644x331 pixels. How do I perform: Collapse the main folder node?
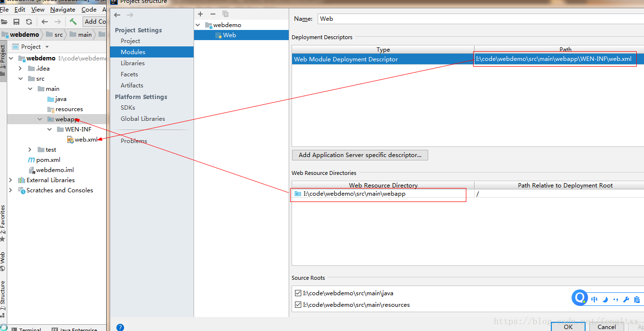pos(30,89)
